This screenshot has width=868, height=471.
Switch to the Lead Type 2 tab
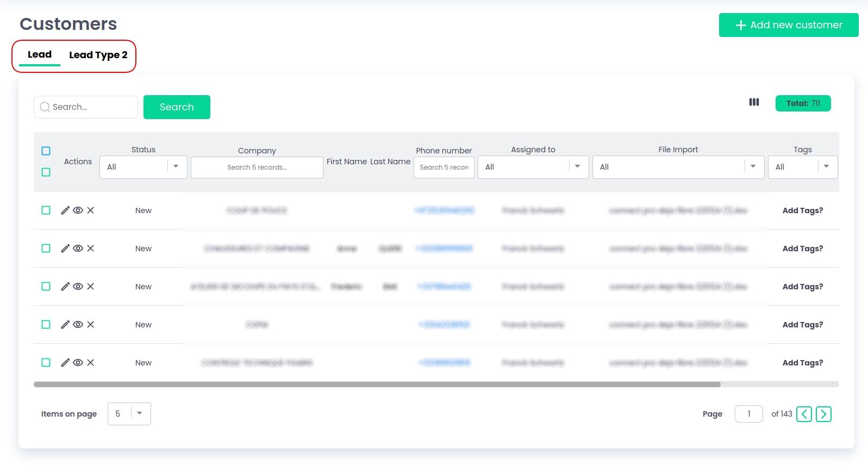pos(98,55)
